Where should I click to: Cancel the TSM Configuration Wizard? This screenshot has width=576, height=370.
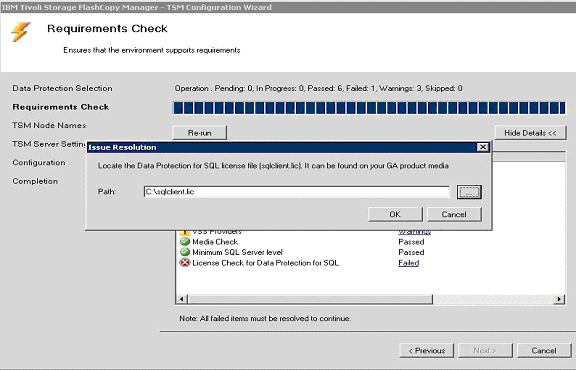click(544, 351)
